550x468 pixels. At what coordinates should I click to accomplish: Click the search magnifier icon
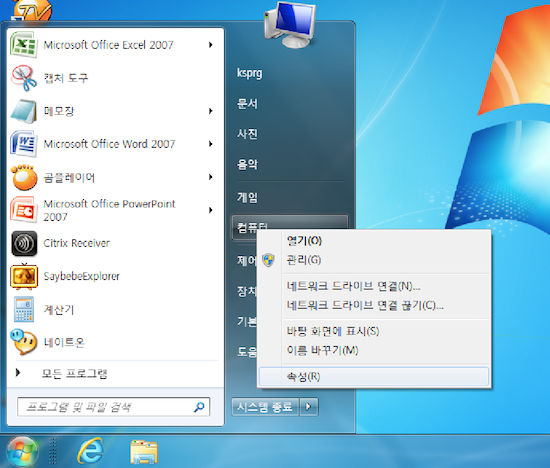(x=199, y=407)
